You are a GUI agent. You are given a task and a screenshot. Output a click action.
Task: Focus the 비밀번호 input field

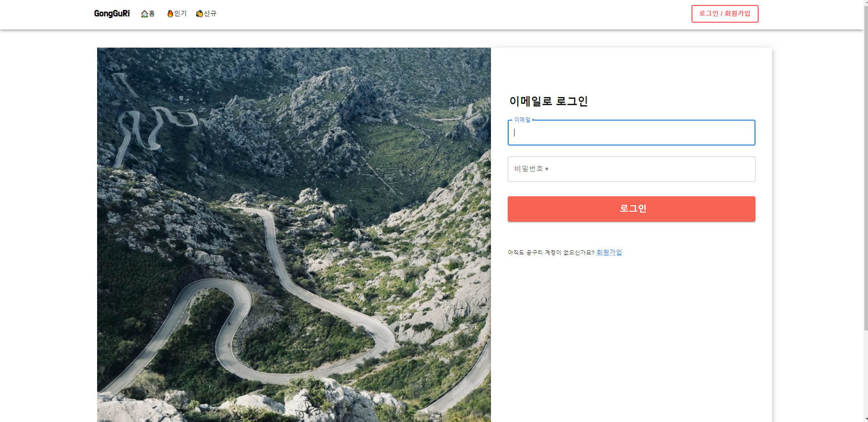click(631, 169)
